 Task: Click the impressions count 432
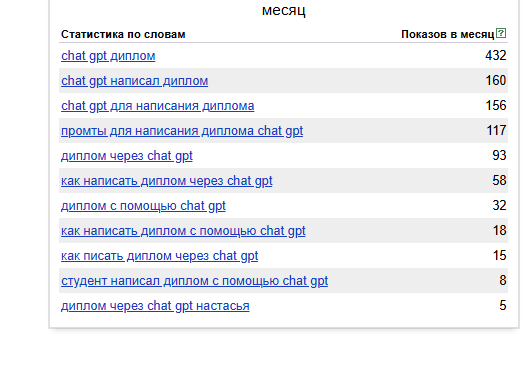496,56
